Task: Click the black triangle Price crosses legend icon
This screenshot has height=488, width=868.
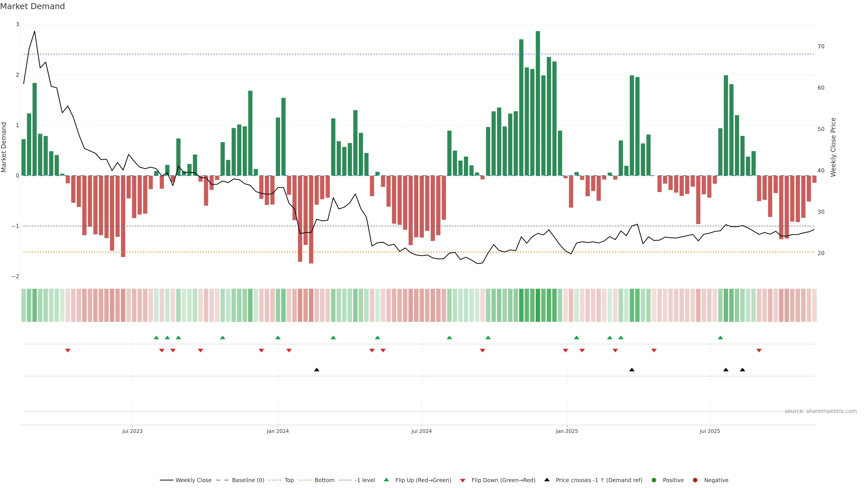Action: point(547,480)
